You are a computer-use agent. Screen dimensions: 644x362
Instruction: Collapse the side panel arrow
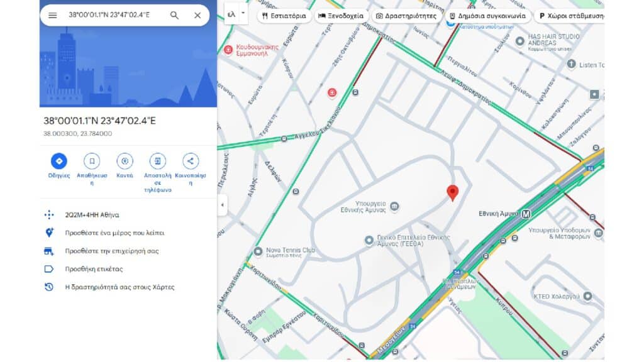[x=222, y=205]
